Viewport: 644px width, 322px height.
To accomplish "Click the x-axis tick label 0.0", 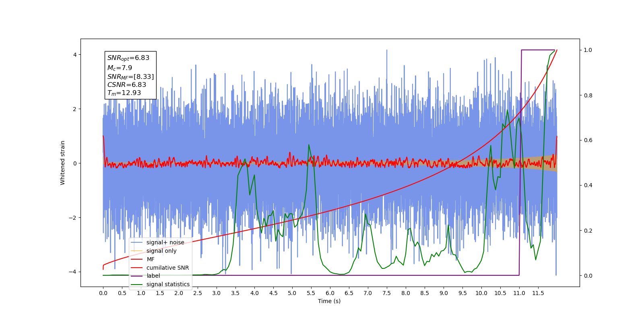I will [x=103, y=293].
